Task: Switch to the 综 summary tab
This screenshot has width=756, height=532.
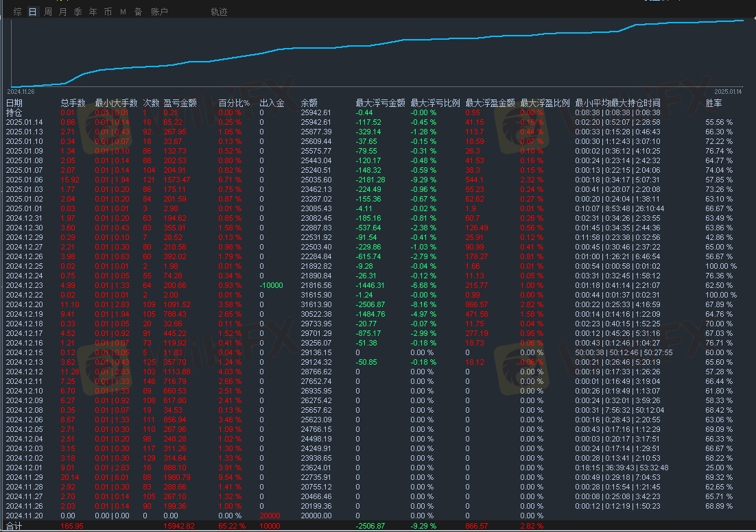Action: [18, 12]
